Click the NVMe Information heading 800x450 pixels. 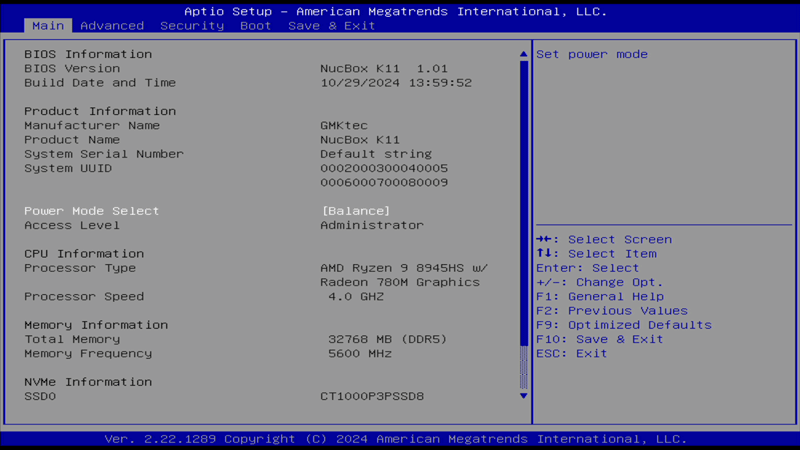pyautogui.click(x=88, y=382)
